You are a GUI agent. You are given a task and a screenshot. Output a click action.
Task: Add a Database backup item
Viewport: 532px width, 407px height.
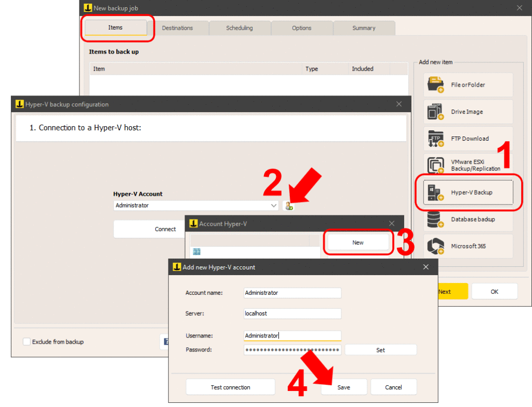click(468, 220)
